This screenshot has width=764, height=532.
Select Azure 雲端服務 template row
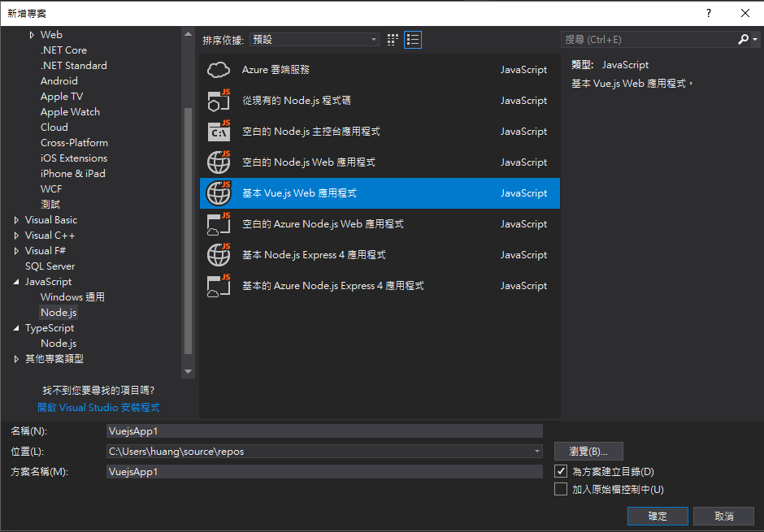click(x=380, y=70)
